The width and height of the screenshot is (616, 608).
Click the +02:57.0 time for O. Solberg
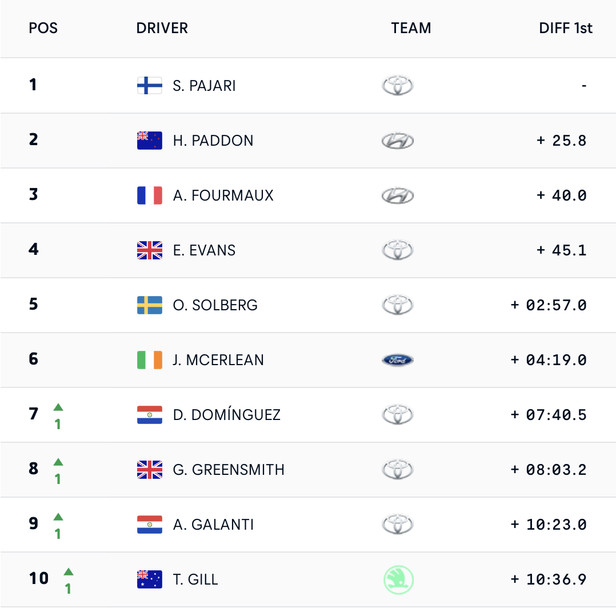(548, 305)
